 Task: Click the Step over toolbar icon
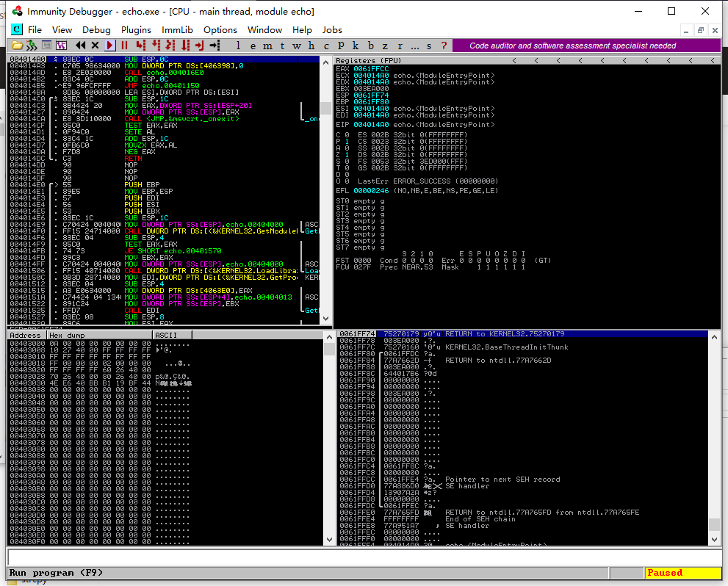point(156,46)
